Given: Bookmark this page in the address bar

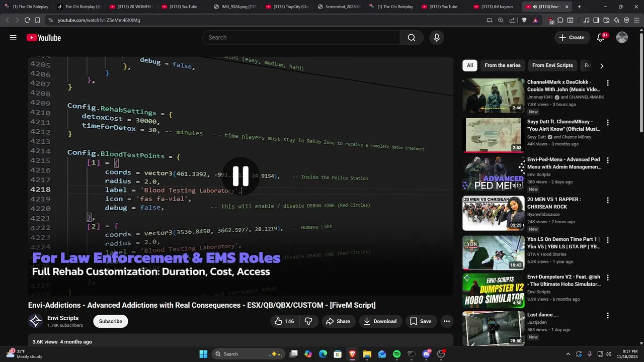Looking at the screenshot, I should click(x=37, y=20).
